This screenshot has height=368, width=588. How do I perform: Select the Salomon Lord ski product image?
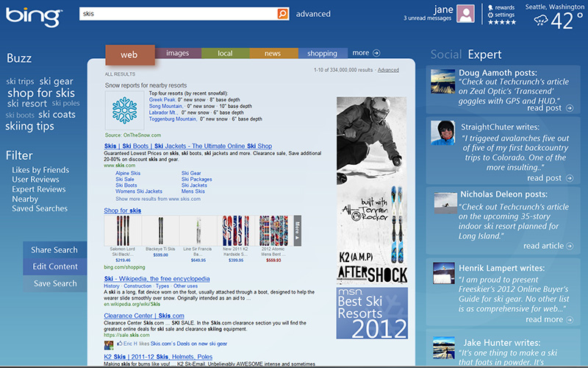[123, 230]
